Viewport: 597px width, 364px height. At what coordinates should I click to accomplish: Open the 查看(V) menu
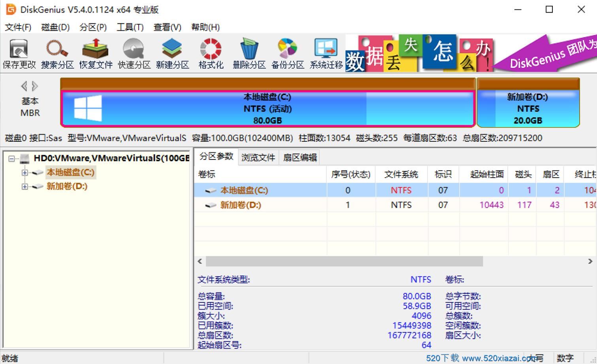click(168, 27)
